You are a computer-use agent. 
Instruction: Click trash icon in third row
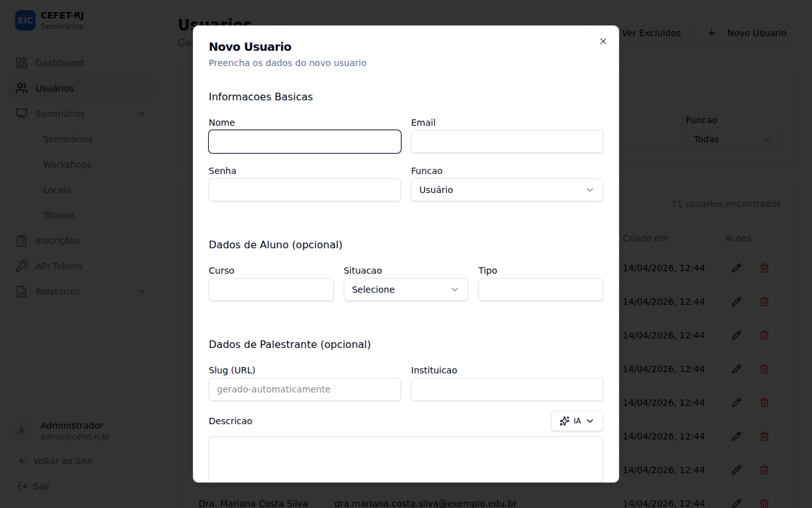coord(764,335)
